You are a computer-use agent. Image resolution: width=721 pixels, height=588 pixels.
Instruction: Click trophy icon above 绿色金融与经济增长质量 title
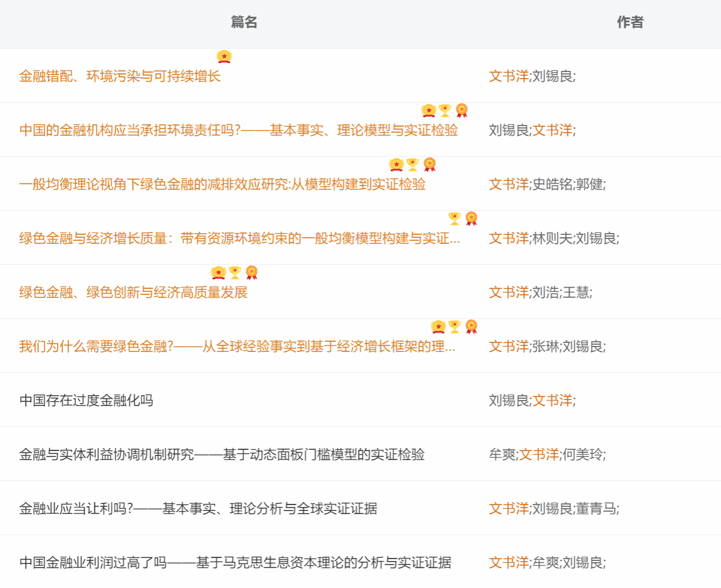coord(454,219)
